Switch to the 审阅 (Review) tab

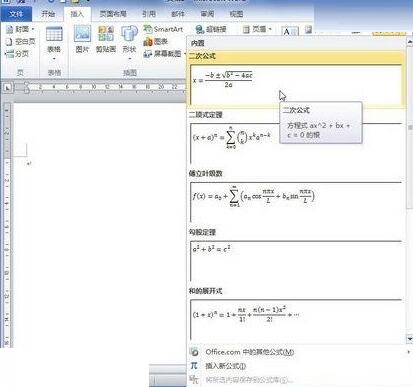[x=207, y=14]
